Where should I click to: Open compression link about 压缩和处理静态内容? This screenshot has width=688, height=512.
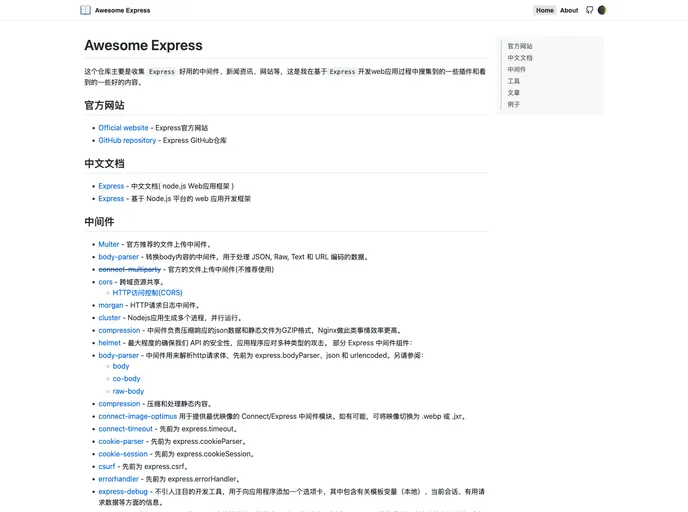[119, 404]
